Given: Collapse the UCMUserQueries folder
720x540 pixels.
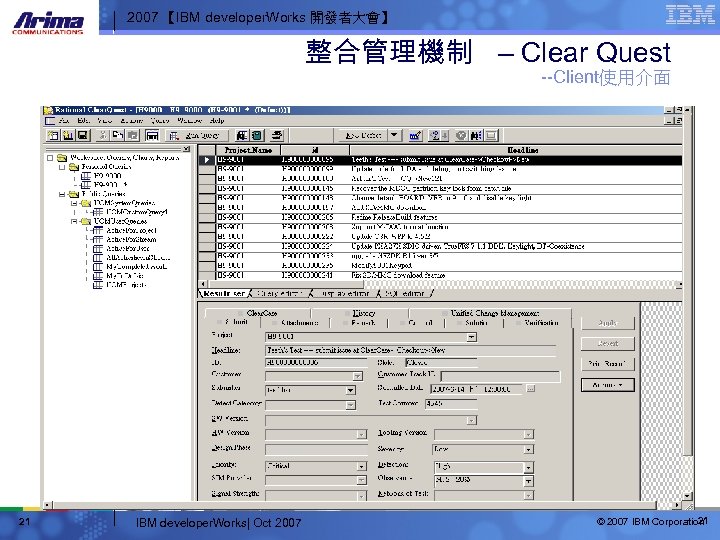Looking at the screenshot, I should click(74, 221).
